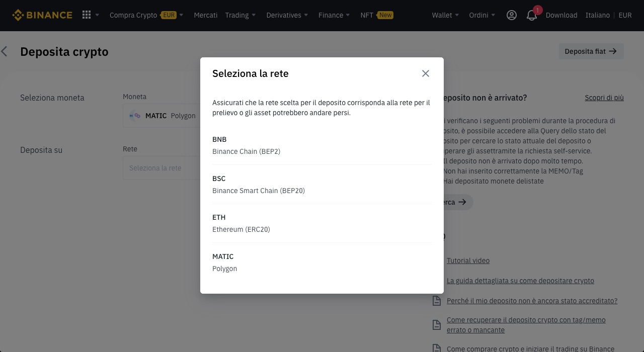Open the user profile account icon

[512, 15]
